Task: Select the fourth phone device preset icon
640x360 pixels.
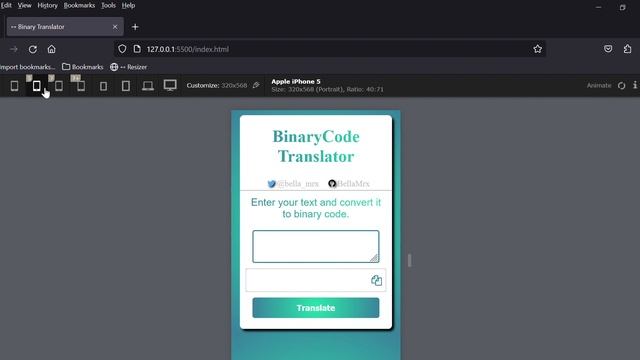Action: (x=81, y=86)
